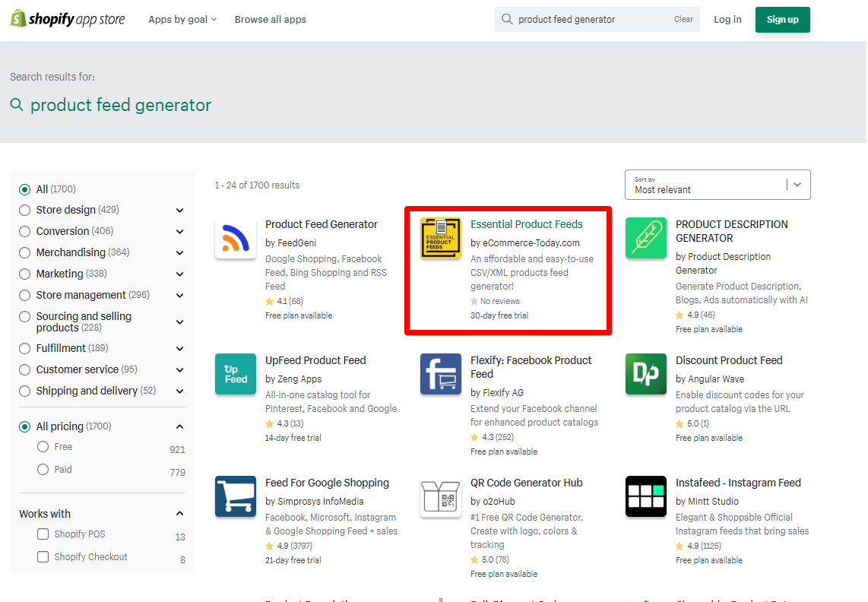This screenshot has width=868, height=602.
Task: Click the star rating of Feed For Google Shopping
Action: pos(288,546)
